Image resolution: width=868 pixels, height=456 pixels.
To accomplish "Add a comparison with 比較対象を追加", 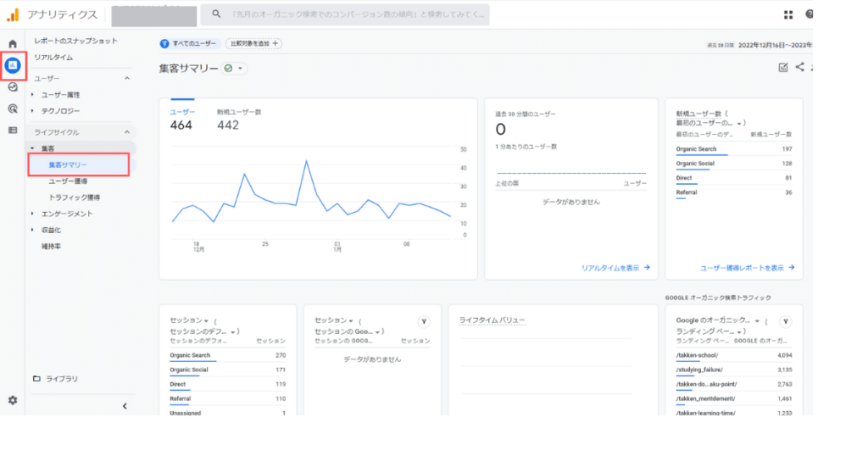I will coord(253,43).
